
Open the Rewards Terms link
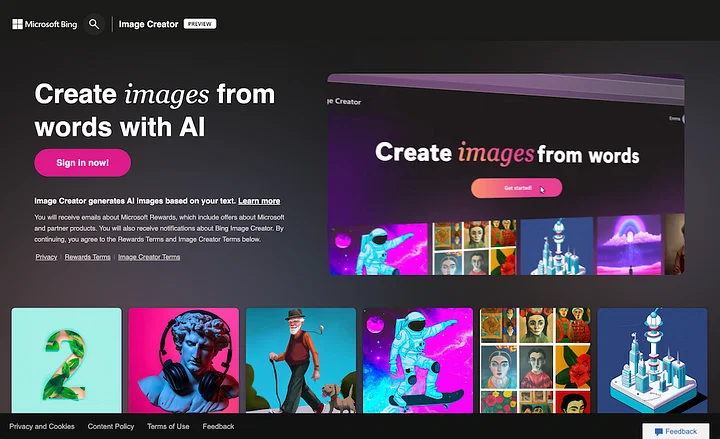click(88, 257)
